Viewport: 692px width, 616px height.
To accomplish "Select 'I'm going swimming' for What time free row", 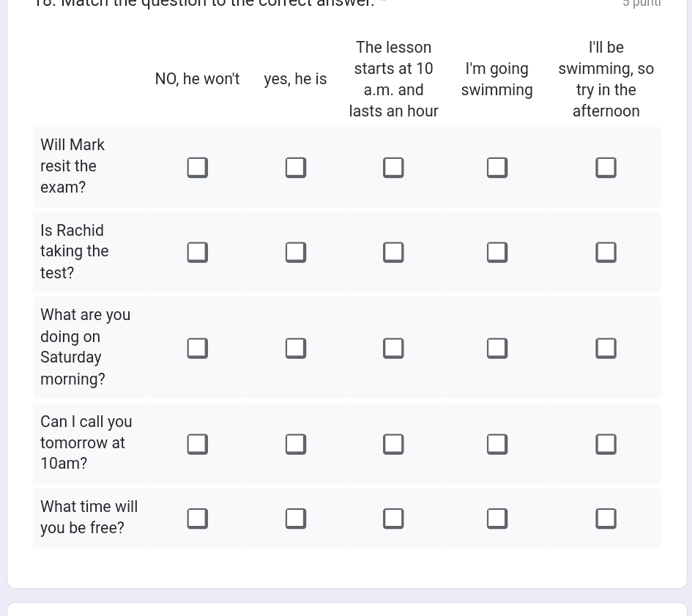I will point(497,519).
